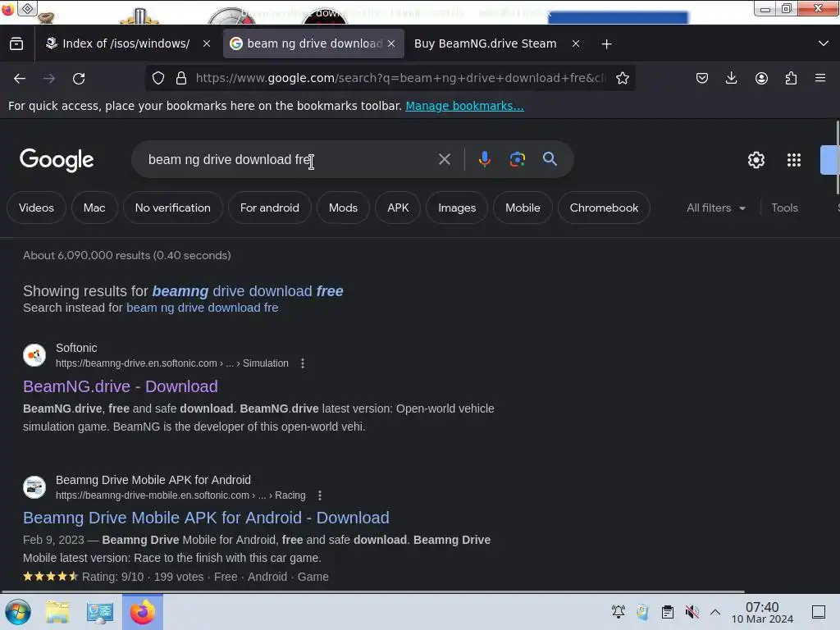Screen dimensions: 840x630
Task: Open the Firefox account icon
Action: (x=761, y=78)
